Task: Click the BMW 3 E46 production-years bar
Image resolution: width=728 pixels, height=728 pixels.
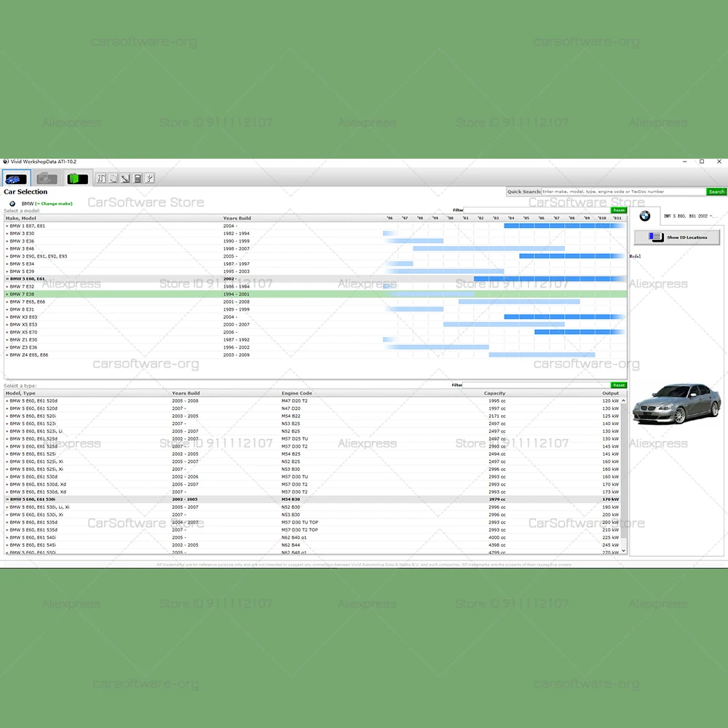Action: coord(489,249)
